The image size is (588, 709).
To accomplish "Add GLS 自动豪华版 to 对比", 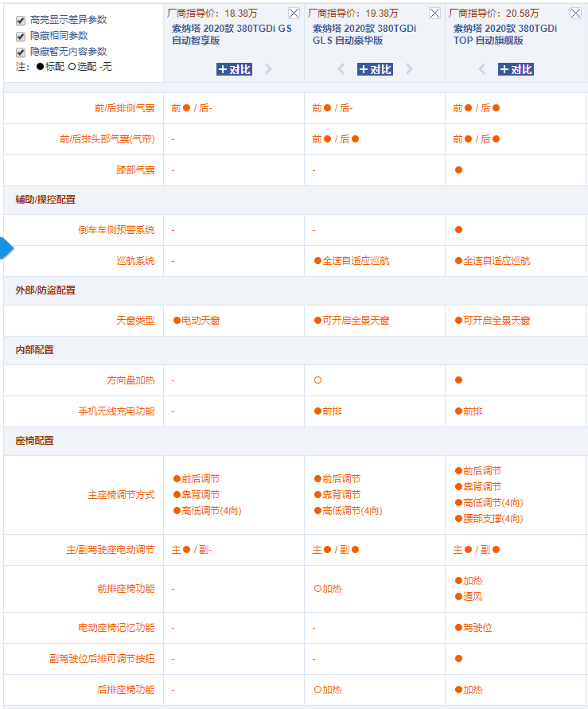I will [375, 69].
